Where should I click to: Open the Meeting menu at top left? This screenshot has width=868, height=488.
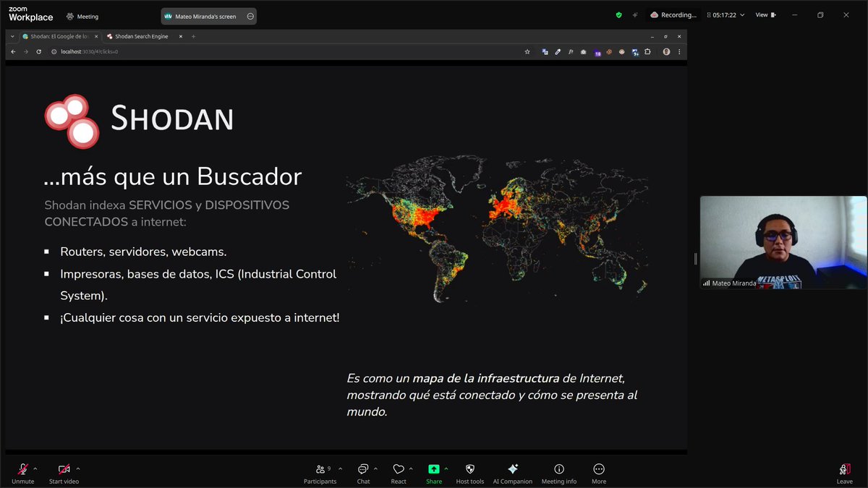pos(82,14)
